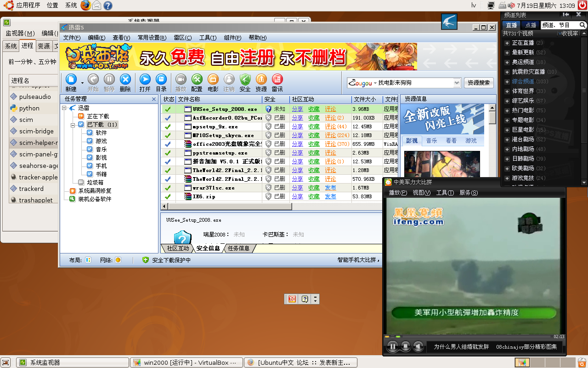Open the 工具(T) menu in Xunlei
Image resolution: width=588 pixels, height=368 pixels.
(x=208, y=38)
